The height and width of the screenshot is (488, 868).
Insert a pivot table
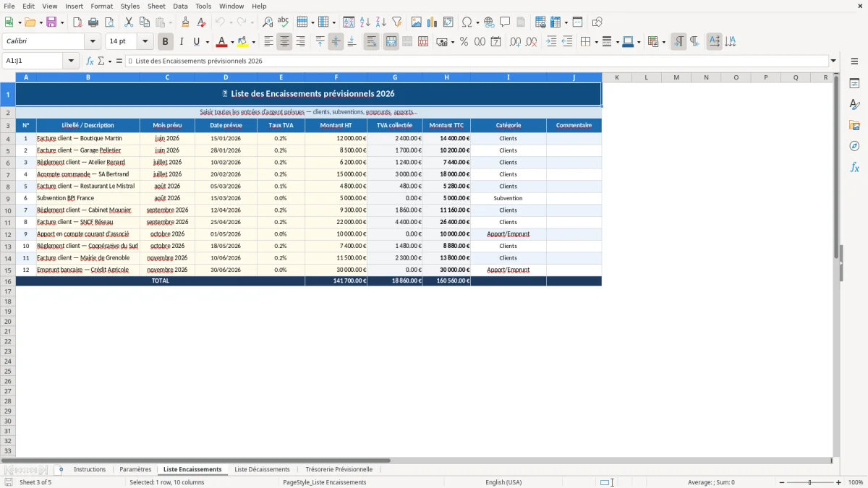click(x=448, y=22)
